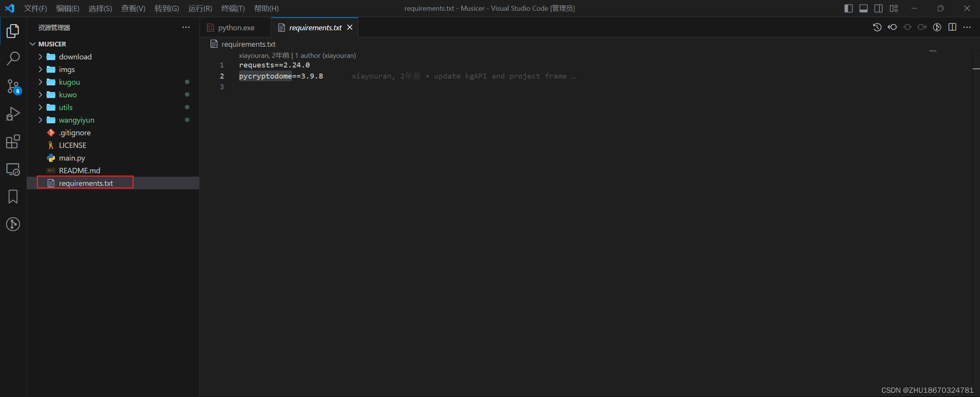
Task: Click the editor minimap preview
Action: (933, 51)
